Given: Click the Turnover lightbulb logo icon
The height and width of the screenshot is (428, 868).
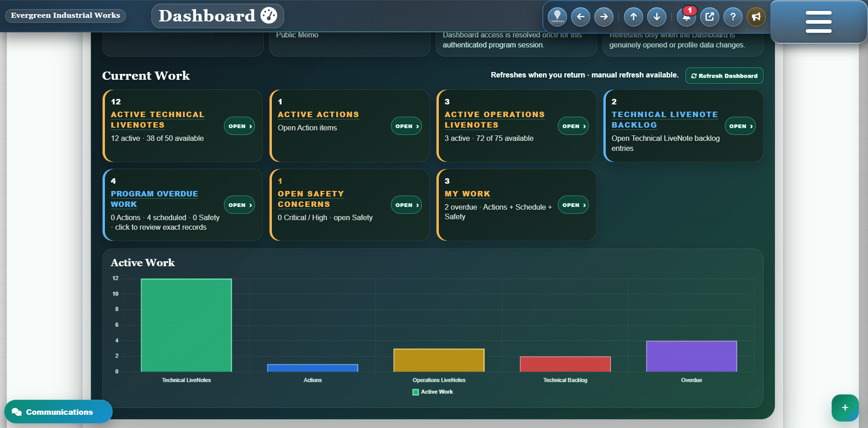Looking at the screenshot, I should (557, 17).
